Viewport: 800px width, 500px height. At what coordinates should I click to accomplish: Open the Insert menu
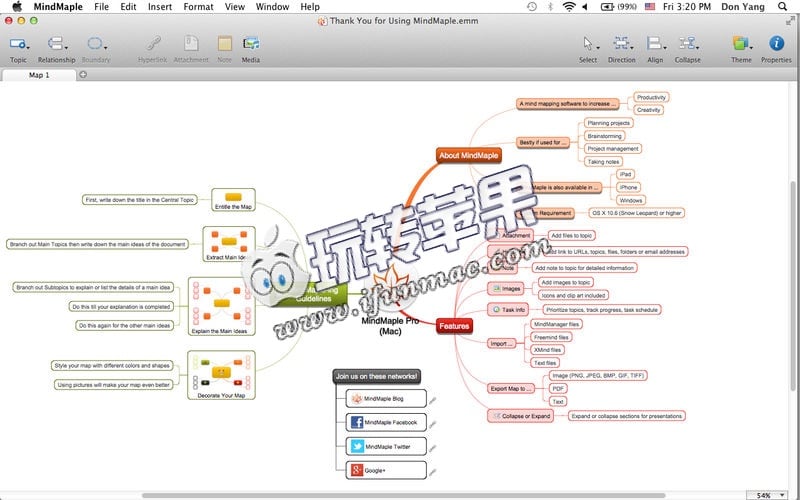tap(160, 7)
